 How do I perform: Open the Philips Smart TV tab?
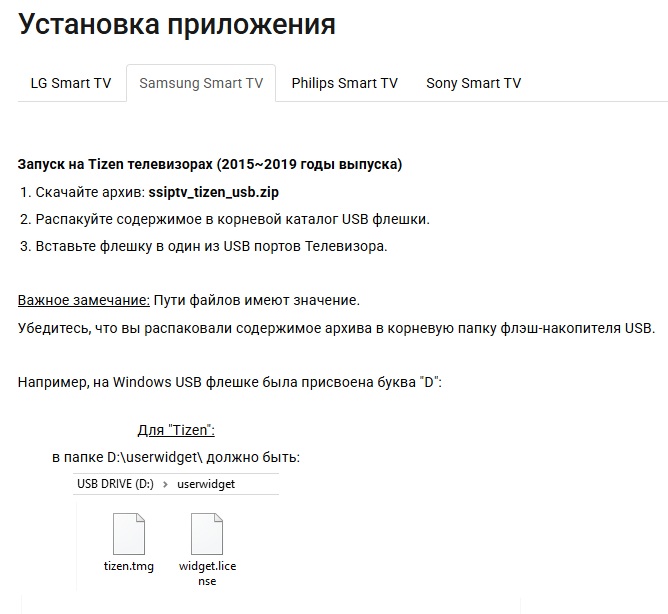point(344,83)
